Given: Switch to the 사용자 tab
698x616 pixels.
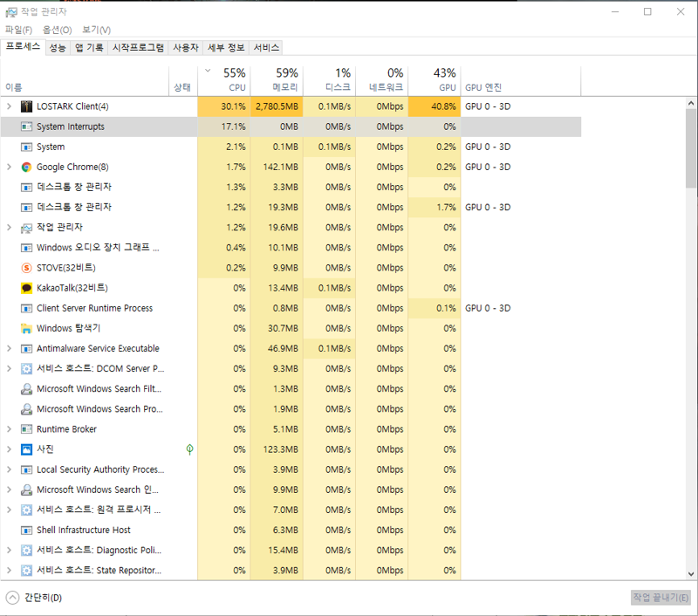Looking at the screenshot, I should pos(186,48).
